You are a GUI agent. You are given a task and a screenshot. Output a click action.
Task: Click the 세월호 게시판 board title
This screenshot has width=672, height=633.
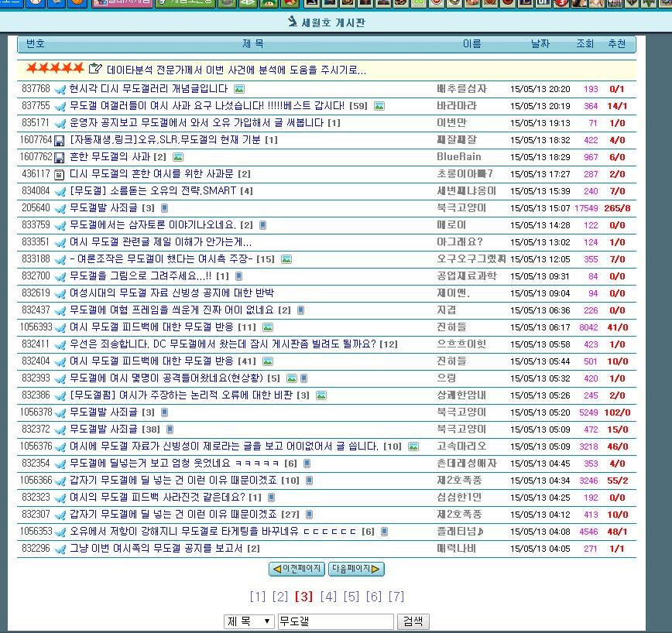(333, 22)
